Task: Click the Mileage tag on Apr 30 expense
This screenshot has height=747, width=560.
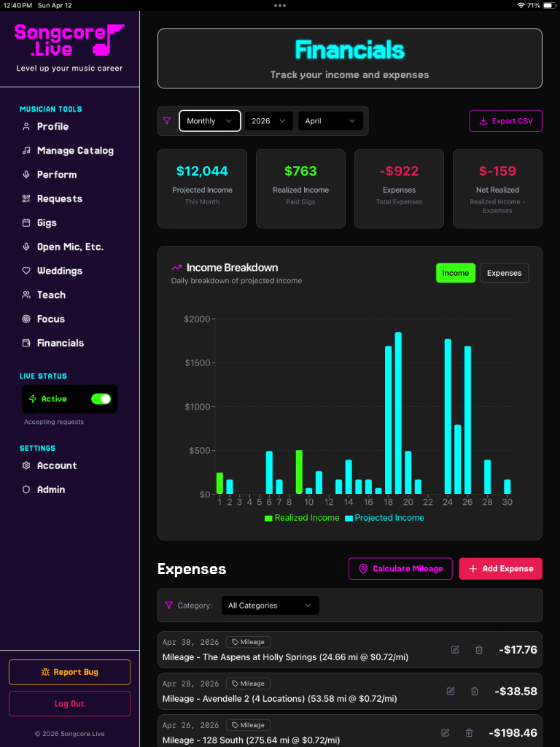Action: pos(248,642)
